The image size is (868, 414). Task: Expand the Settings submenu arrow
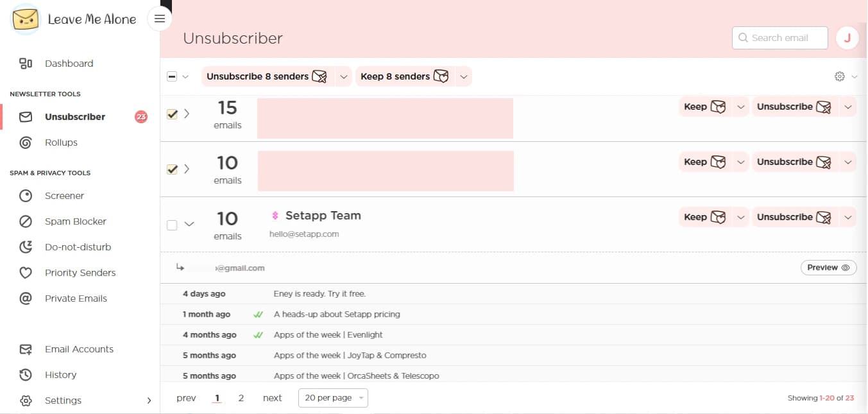click(149, 401)
